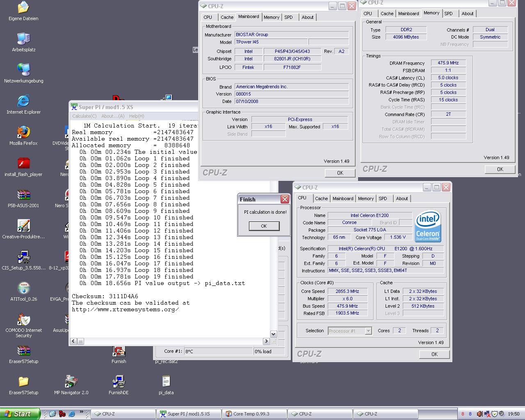The height and width of the screenshot is (420, 525).
Task: Switch to SPD tab in CPU-Z processor window
Action: pos(383,199)
